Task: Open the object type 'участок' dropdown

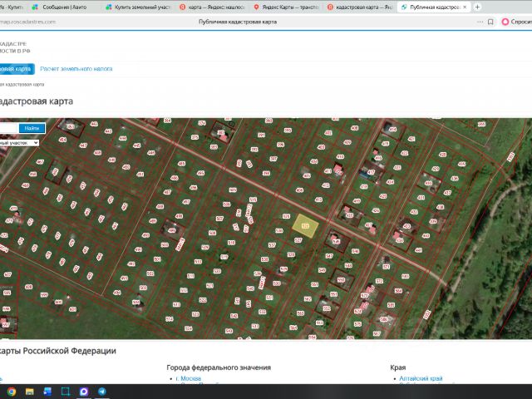Action: tap(19, 143)
